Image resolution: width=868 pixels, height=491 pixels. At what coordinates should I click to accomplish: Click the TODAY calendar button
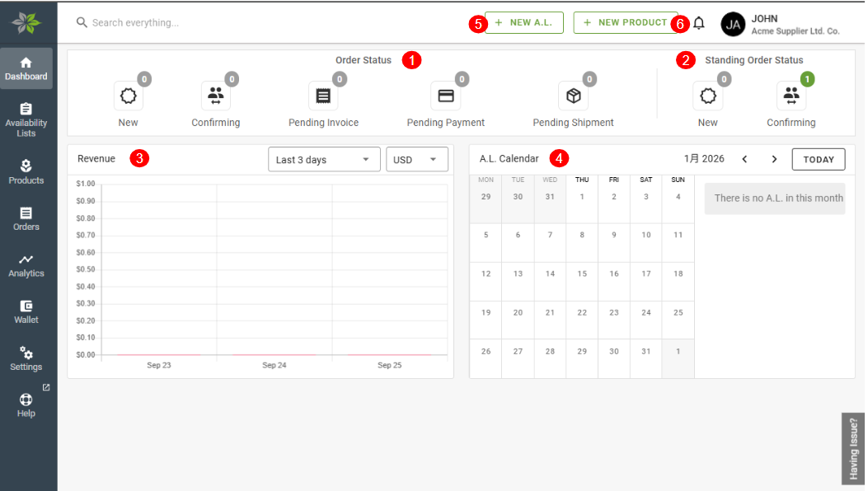[x=818, y=160]
